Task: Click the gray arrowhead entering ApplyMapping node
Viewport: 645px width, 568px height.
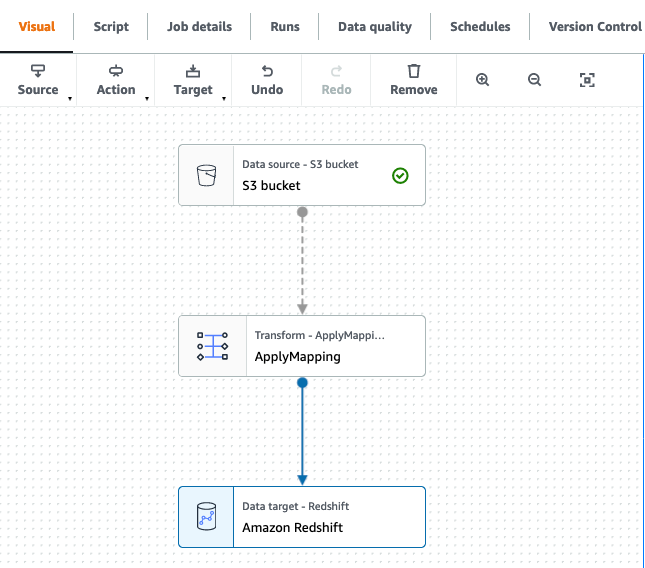Action: (302, 309)
